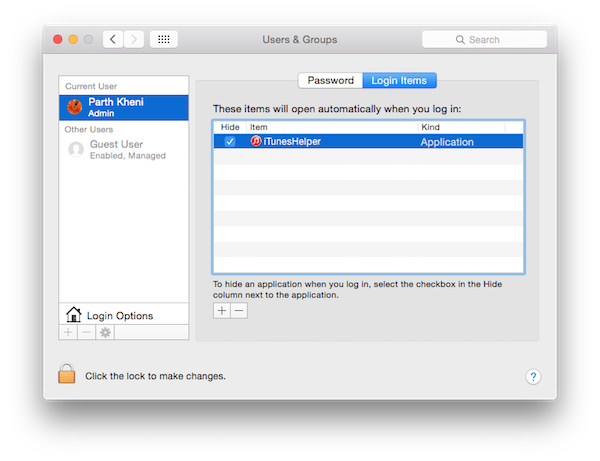Select the Login Items tab
The height and width of the screenshot is (461, 600).
pyautogui.click(x=399, y=80)
